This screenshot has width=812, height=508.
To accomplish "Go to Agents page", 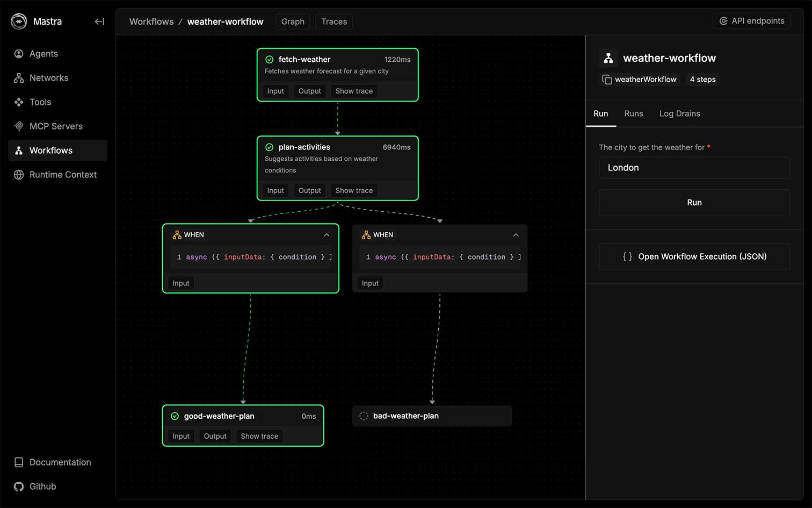I will [x=57, y=54].
